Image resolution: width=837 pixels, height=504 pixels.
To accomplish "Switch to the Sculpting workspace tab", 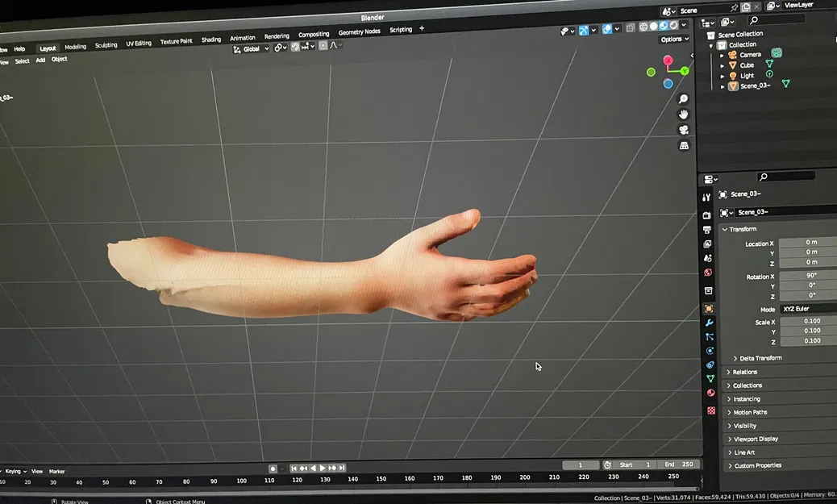I will [106, 45].
